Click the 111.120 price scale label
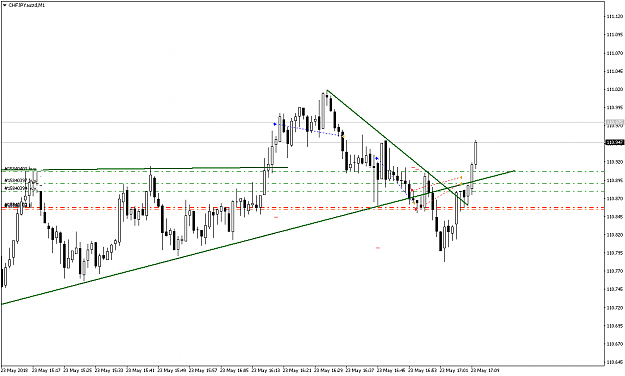625x376 pixels. (x=614, y=16)
